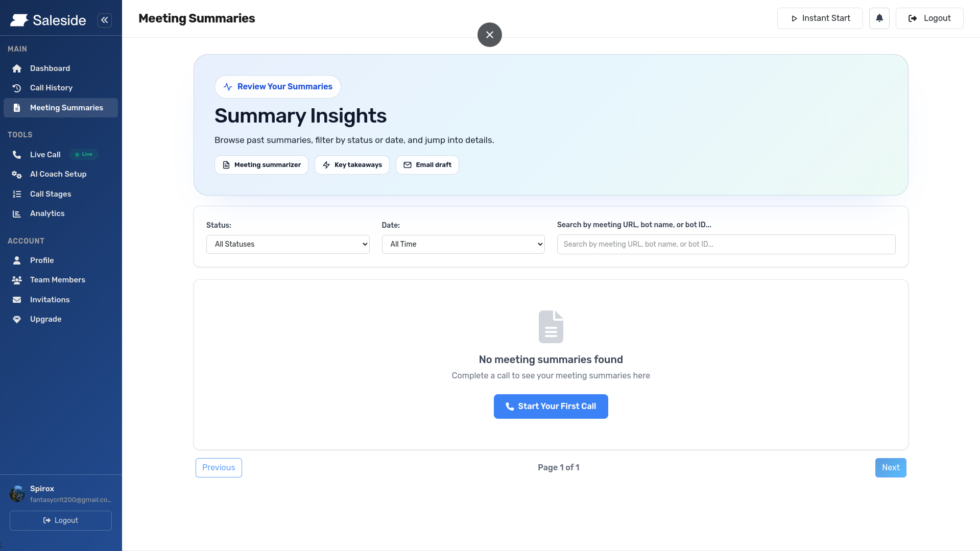Click the Instant Start button
The width and height of the screenshot is (980, 551).
tap(820, 18)
